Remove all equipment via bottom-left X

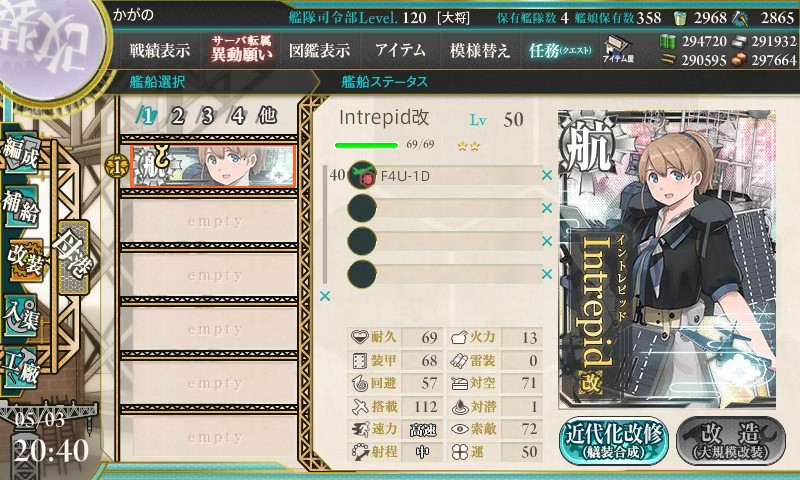click(x=324, y=296)
